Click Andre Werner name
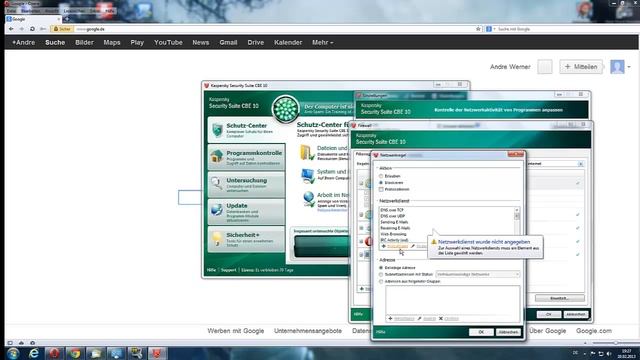The height and width of the screenshot is (360, 640). pyautogui.click(x=510, y=67)
